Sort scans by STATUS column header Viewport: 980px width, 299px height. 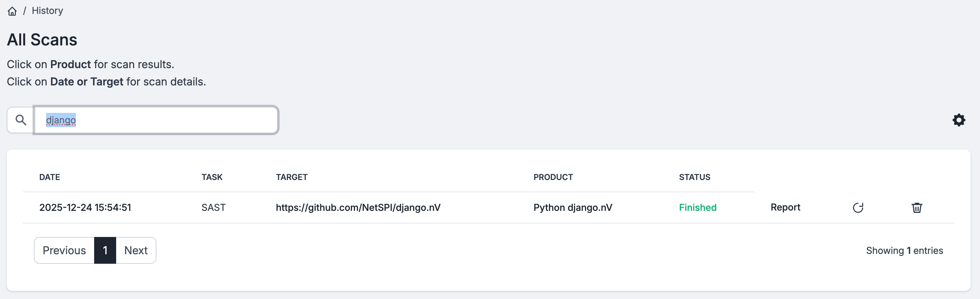[x=694, y=177]
